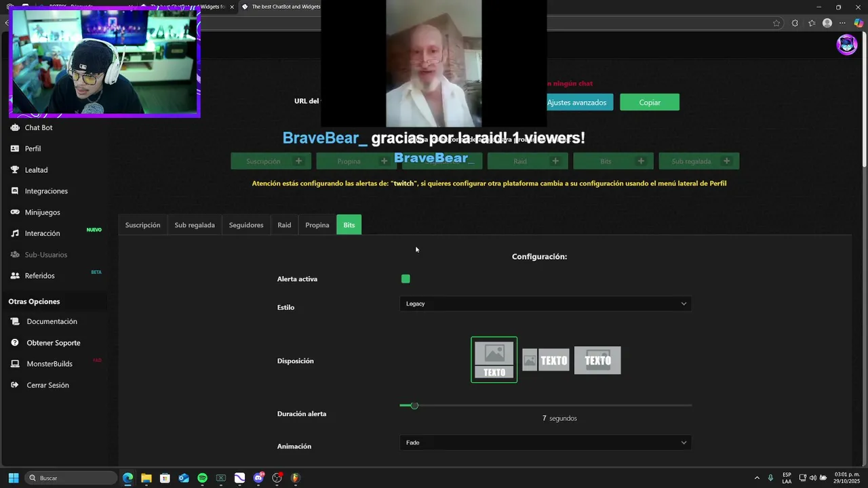Open Microsoft Edge from taskbar

click(127, 478)
